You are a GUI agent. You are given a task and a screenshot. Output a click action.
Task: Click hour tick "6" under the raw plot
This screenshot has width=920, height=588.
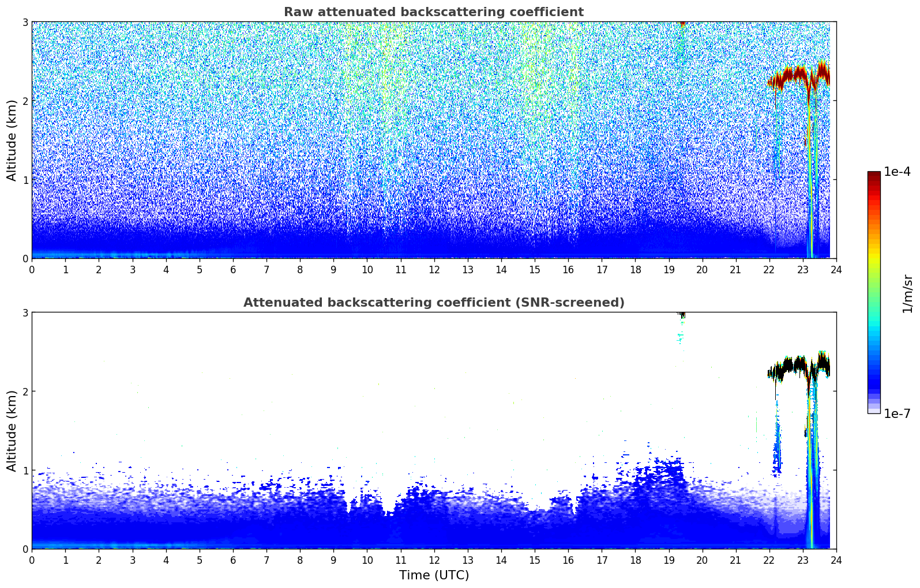[233, 269]
